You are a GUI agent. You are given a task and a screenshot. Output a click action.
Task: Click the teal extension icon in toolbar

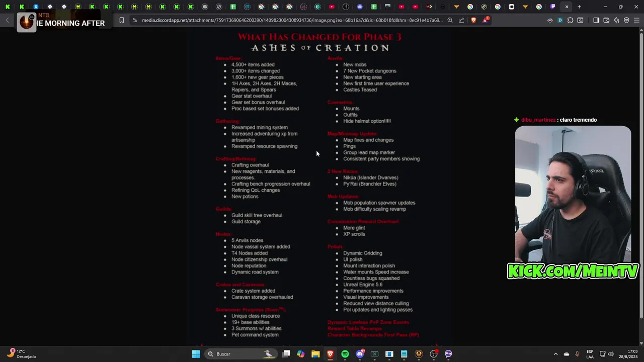560,20
